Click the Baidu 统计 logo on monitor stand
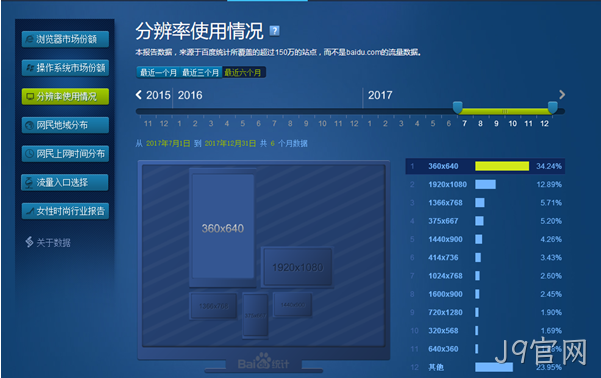The height and width of the screenshot is (378, 601). [263, 362]
